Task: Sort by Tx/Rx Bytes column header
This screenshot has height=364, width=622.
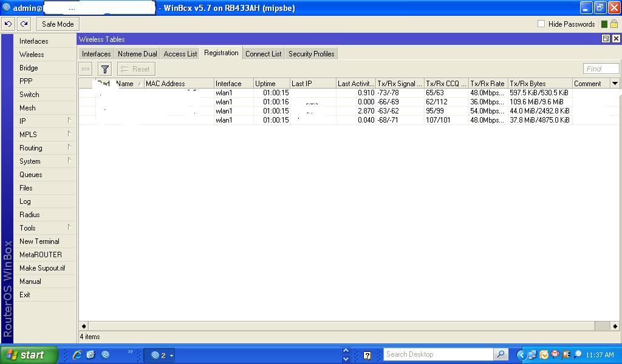Action: (540, 84)
